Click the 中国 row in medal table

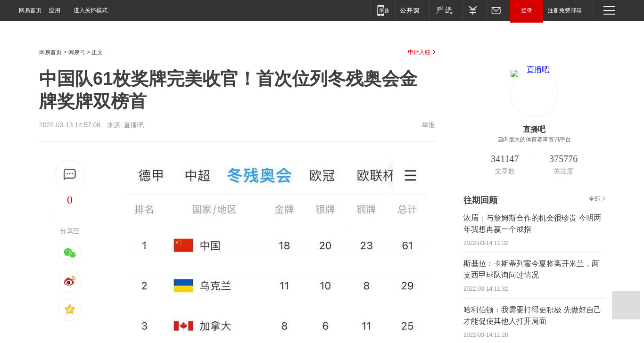point(278,245)
